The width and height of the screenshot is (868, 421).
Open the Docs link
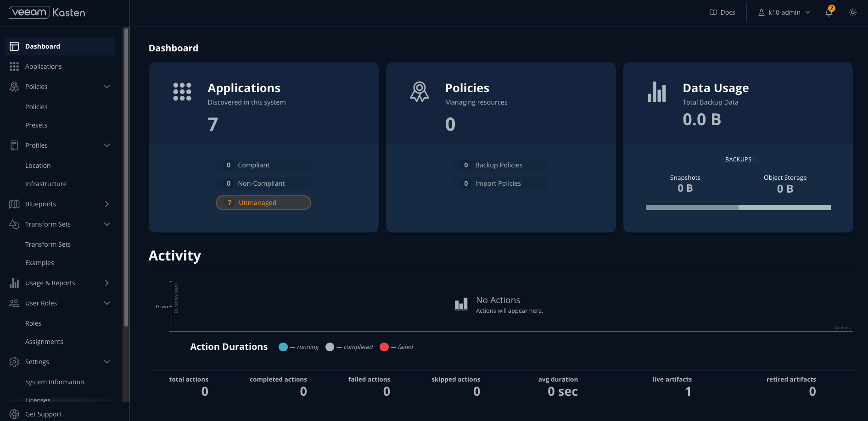point(722,12)
